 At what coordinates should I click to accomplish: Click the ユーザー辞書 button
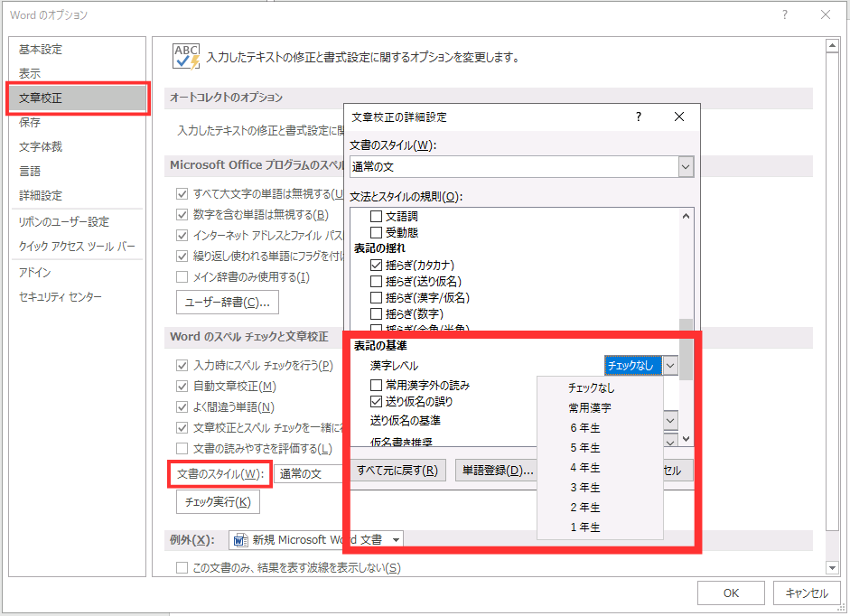point(228,303)
